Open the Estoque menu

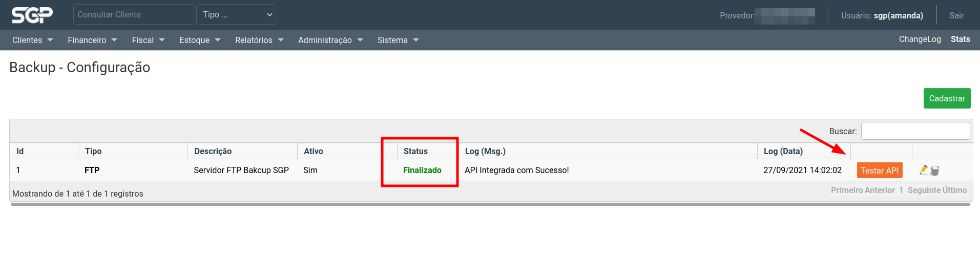tap(199, 40)
